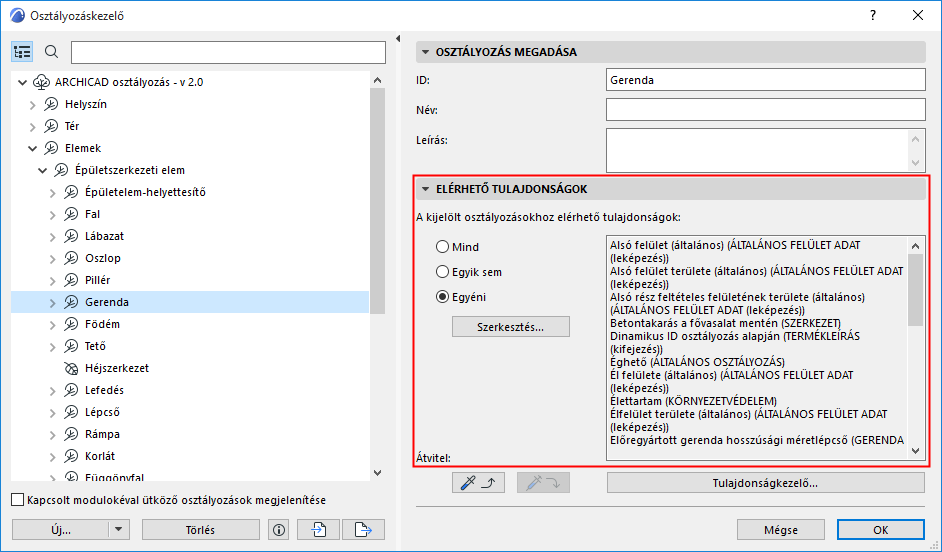
Task: Click the Mégse button
Action: click(781, 530)
